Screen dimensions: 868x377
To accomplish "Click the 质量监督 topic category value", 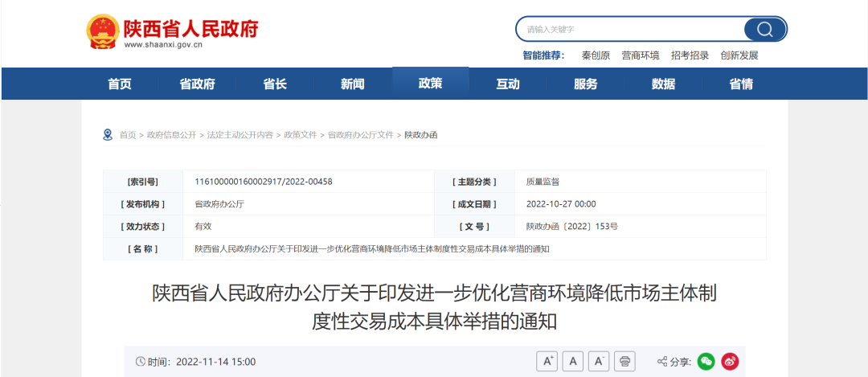I will tap(542, 181).
